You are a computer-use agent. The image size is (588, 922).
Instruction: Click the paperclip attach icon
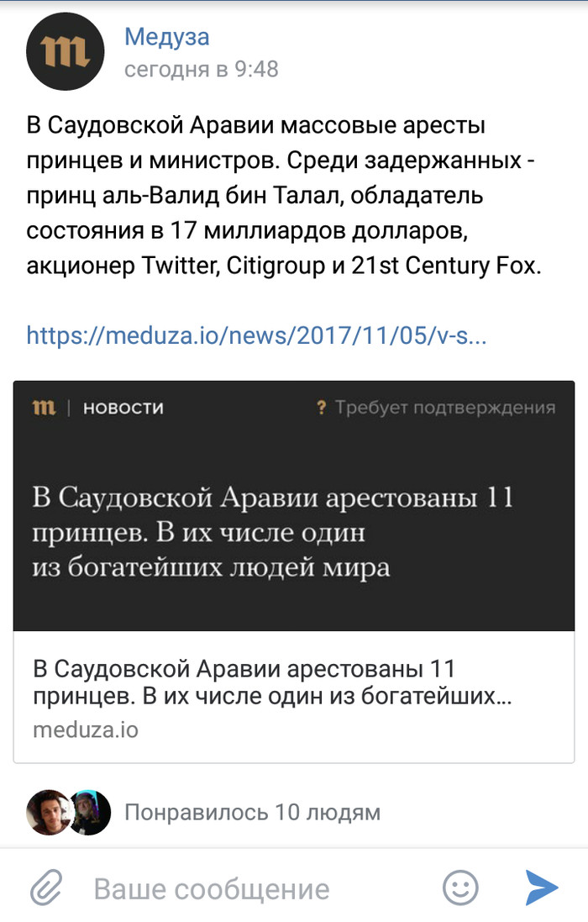(x=47, y=888)
